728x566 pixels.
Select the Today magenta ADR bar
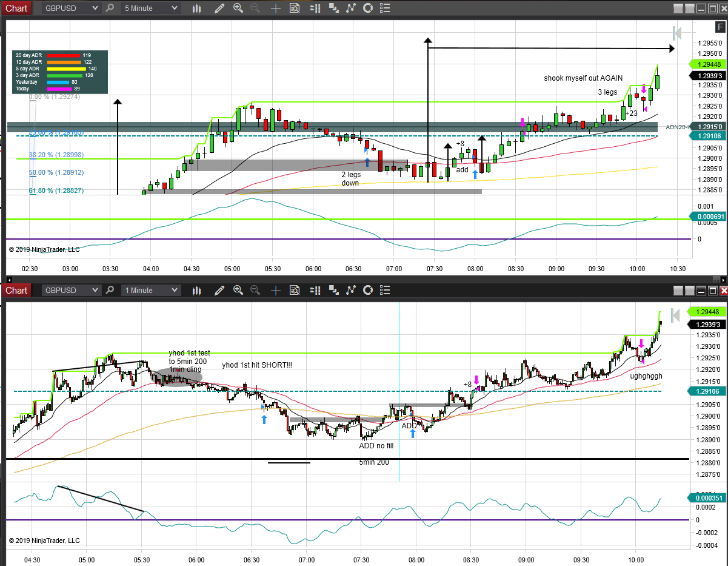59,89
